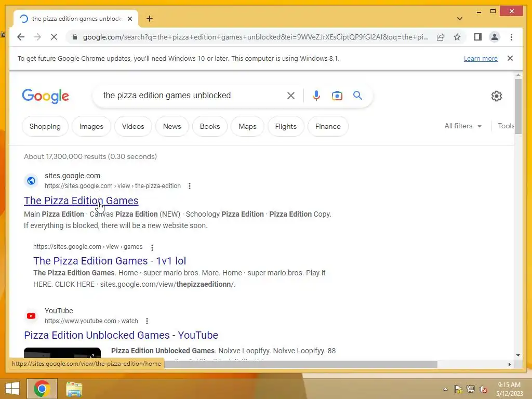Viewport: 532px width, 399px height.
Task: Bookmark this page with the star icon
Action: point(457,37)
